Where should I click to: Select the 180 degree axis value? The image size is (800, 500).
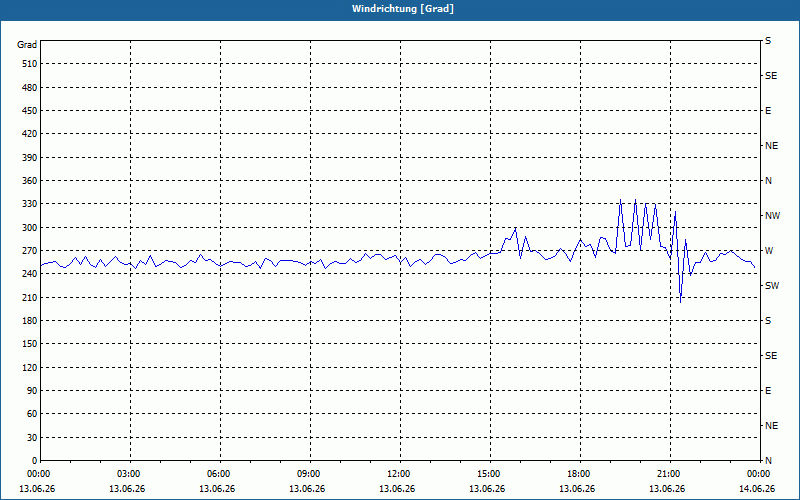30,321
